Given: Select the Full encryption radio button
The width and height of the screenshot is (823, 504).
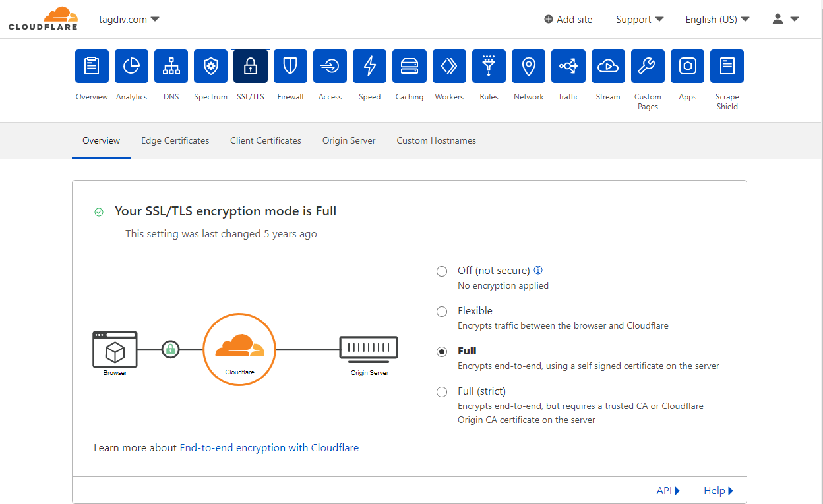Looking at the screenshot, I should click(442, 352).
